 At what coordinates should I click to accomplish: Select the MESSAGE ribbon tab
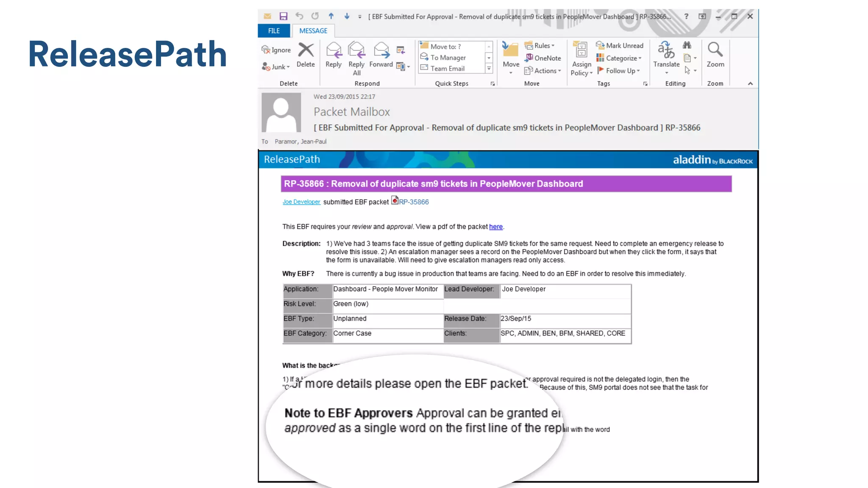coord(313,30)
